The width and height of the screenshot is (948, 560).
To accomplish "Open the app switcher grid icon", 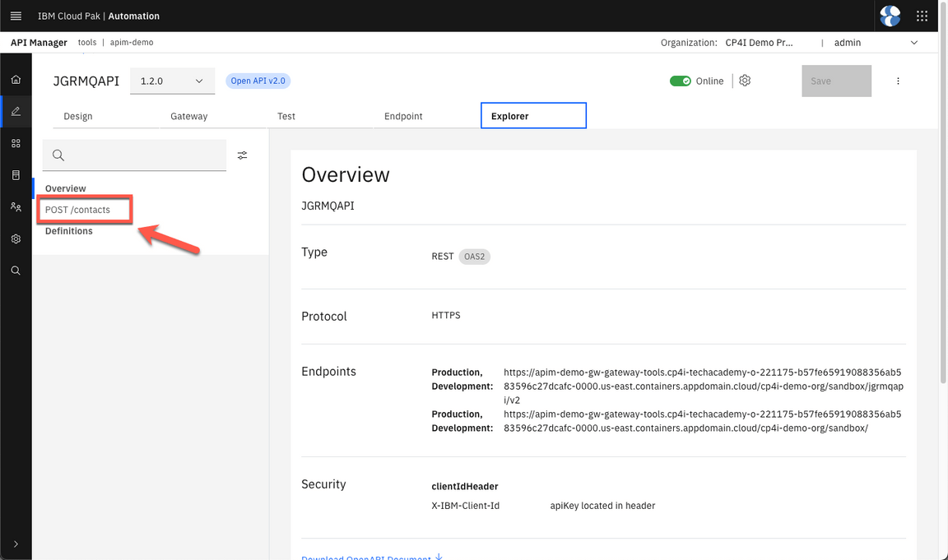I will [922, 16].
